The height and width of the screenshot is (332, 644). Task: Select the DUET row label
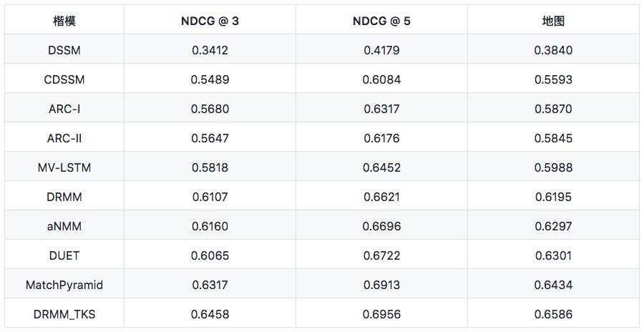[x=64, y=255]
